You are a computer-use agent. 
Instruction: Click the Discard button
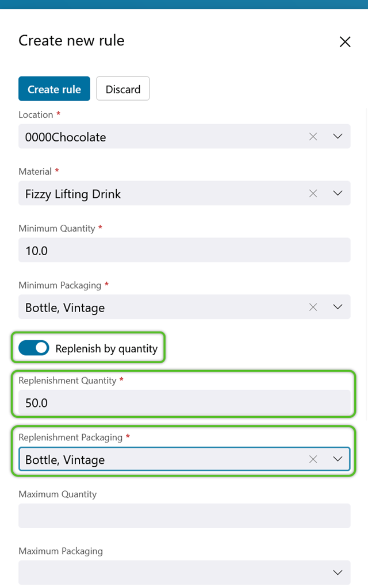[123, 89]
